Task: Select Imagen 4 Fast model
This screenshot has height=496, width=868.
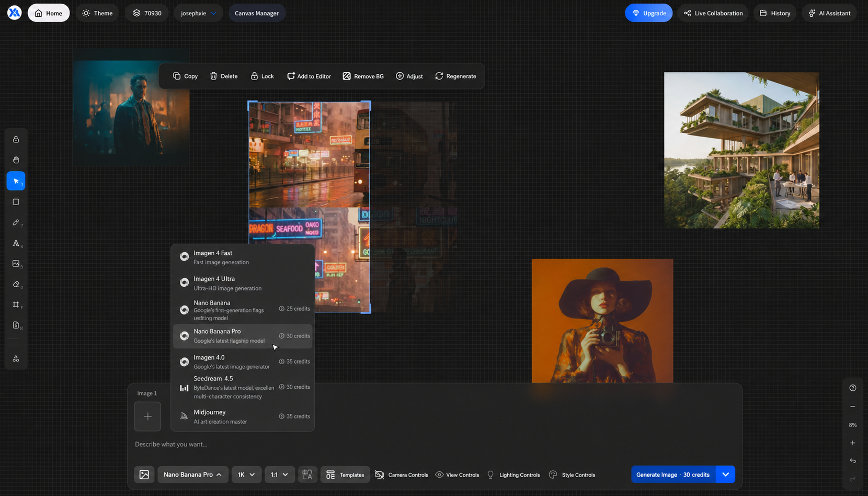Action: coord(243,257)
